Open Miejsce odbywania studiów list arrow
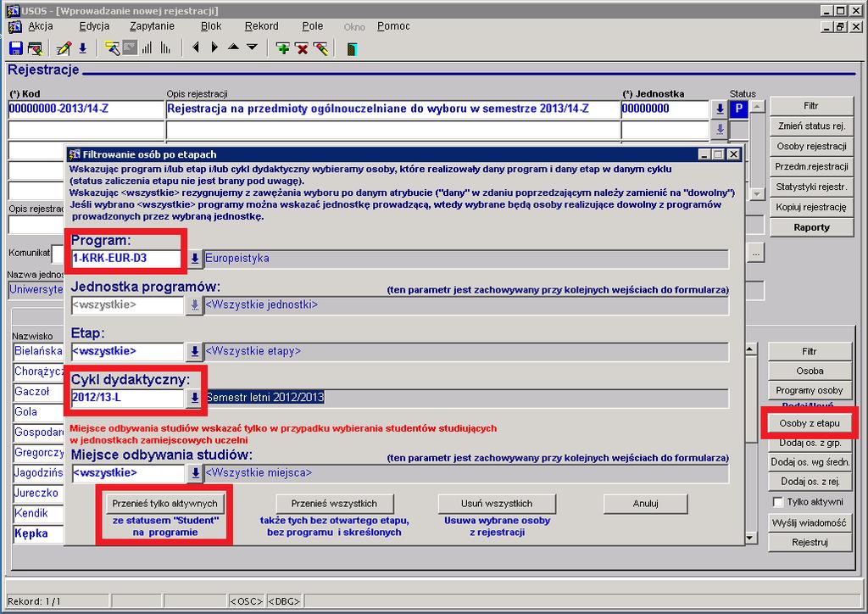 195,473
